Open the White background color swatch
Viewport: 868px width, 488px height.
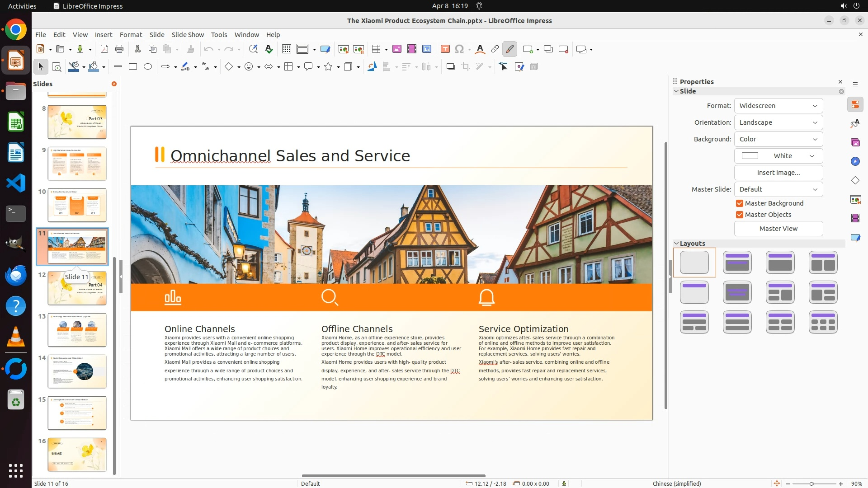pos(778,156)
